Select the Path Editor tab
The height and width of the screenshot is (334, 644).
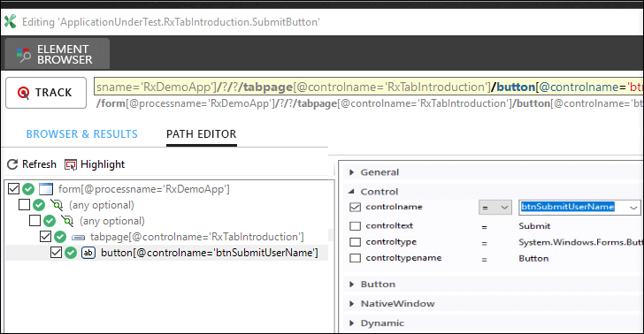pyautogui.click(x=202, y=134)
